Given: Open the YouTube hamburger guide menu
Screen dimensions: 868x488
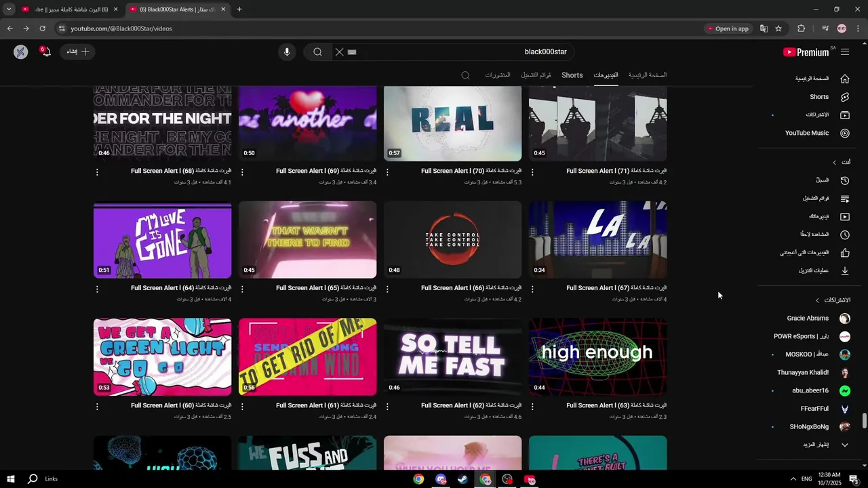Looking at the screenshot, I should (x=845, y=52).
